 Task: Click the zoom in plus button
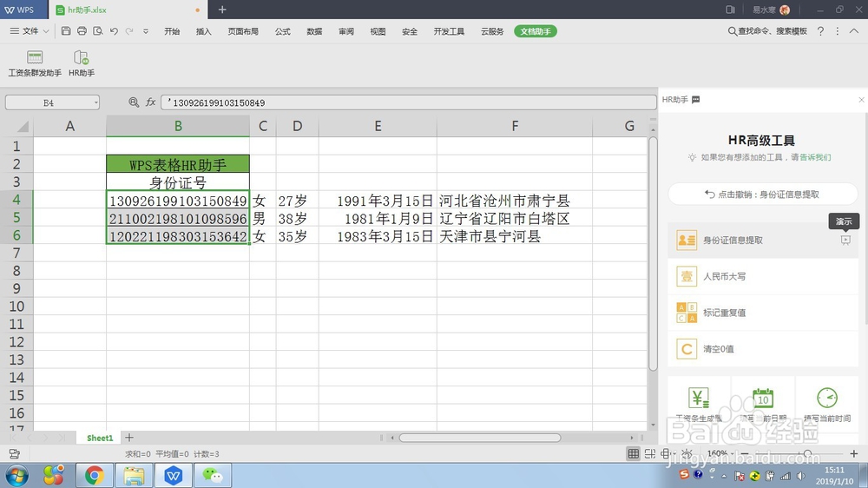[854, 453]
